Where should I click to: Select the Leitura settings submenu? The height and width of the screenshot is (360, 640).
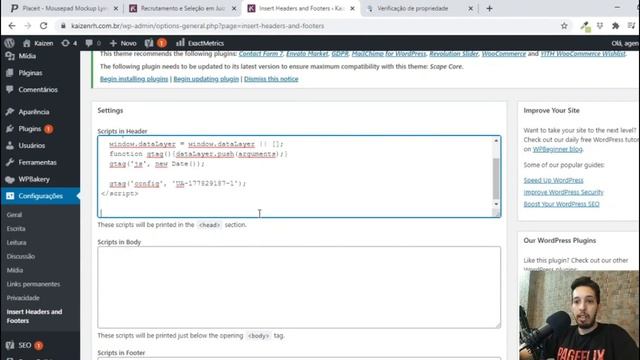16,242
